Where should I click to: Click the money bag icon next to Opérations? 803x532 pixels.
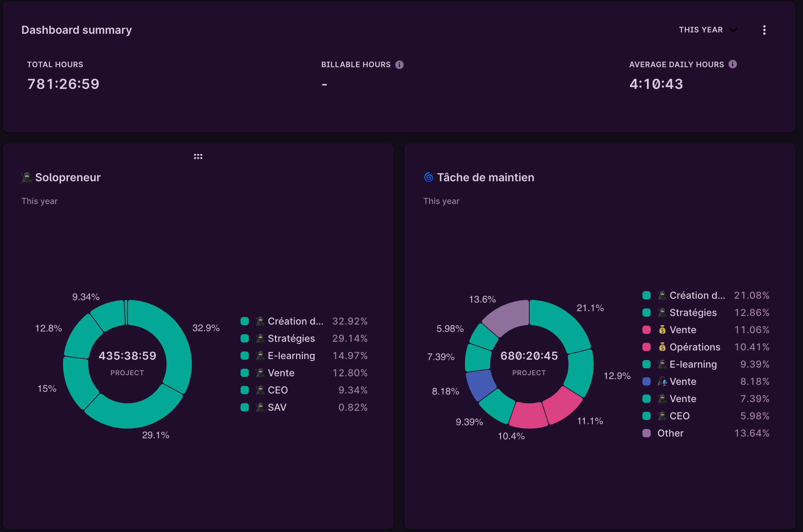[x=663, y=347]
